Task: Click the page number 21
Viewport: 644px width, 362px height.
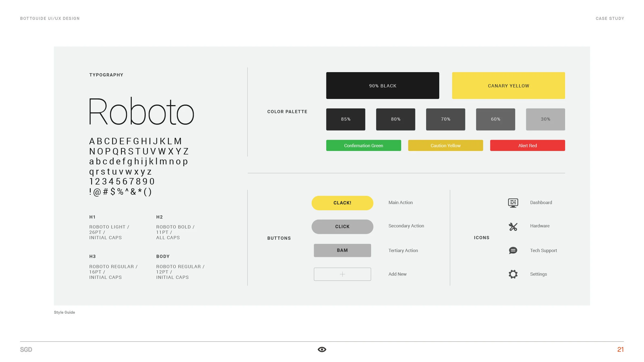Action: [620, 349]
